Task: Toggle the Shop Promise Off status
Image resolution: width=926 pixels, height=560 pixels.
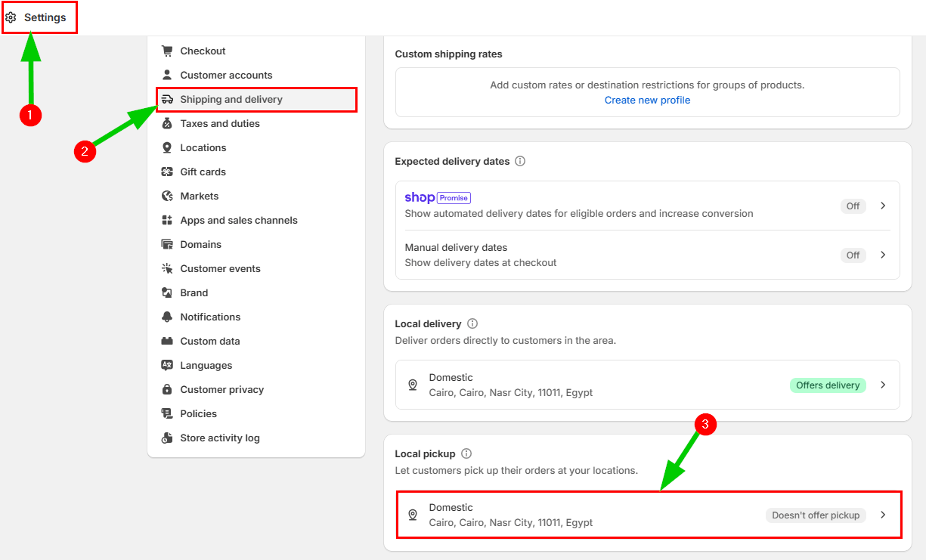Action: click(853, 206)
